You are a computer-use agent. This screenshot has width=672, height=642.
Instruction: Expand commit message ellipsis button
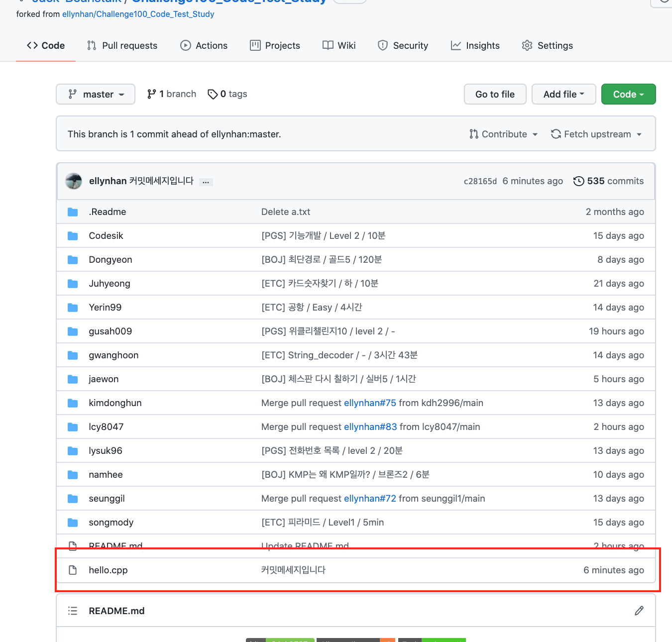tap(206, 182)
